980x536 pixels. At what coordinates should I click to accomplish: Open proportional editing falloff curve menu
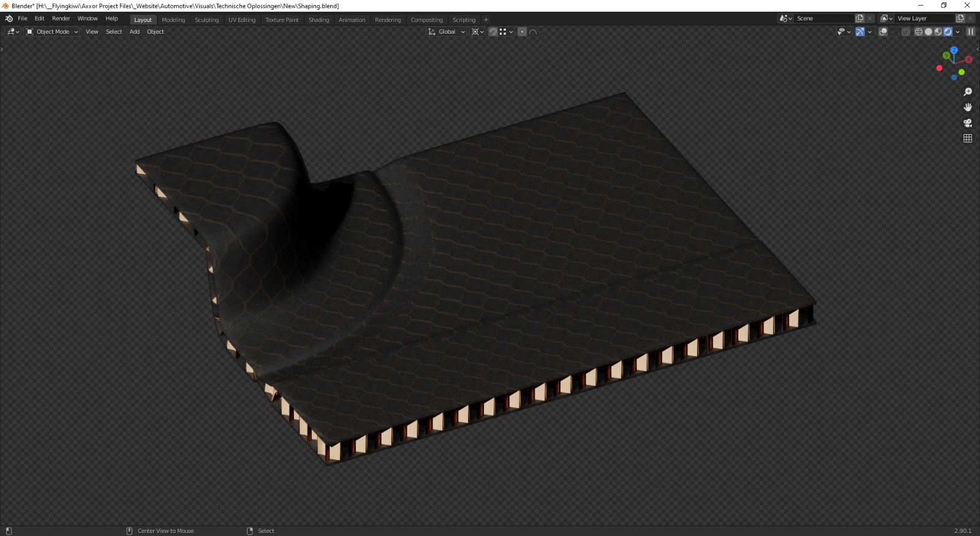534,32
